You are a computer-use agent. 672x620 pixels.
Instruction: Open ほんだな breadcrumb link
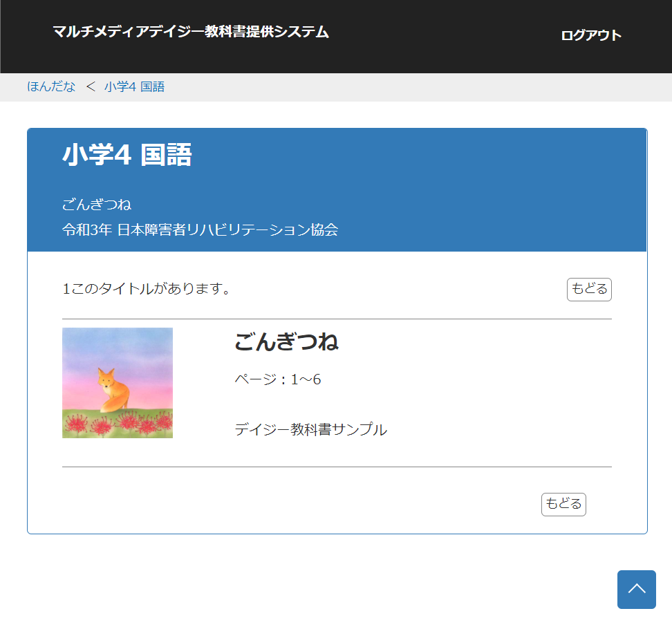51,86
